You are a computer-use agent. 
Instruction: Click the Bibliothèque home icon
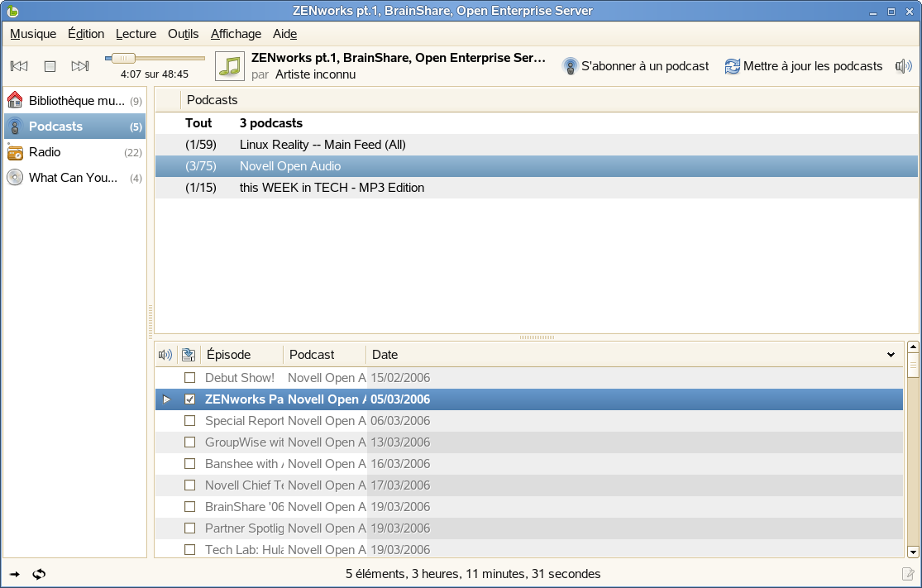pyautogui.click(x=15, y=100)
